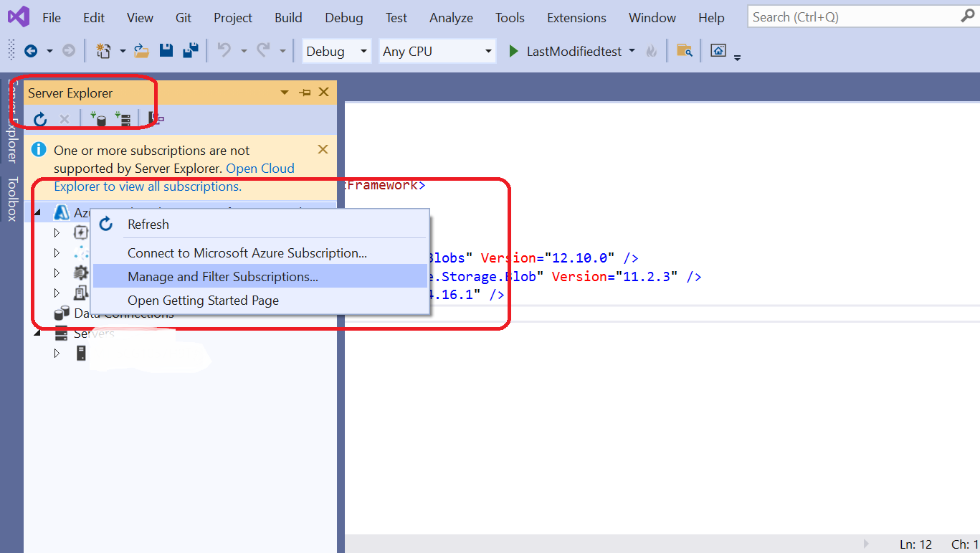
Task: Click the green Start play icon
Action: click(513, 51)
